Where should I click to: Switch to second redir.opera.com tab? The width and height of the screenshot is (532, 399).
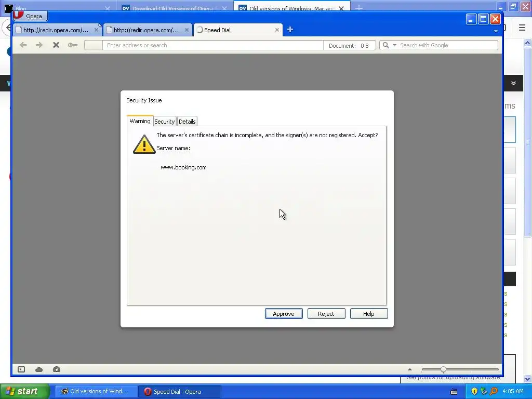(146, 30)
